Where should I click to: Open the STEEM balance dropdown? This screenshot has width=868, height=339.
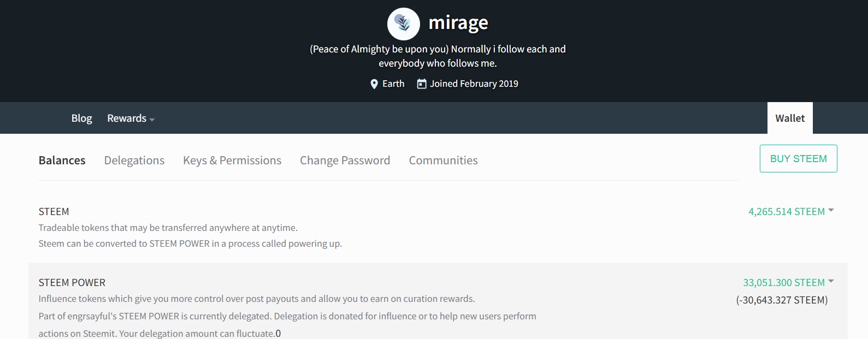[831, 211]
